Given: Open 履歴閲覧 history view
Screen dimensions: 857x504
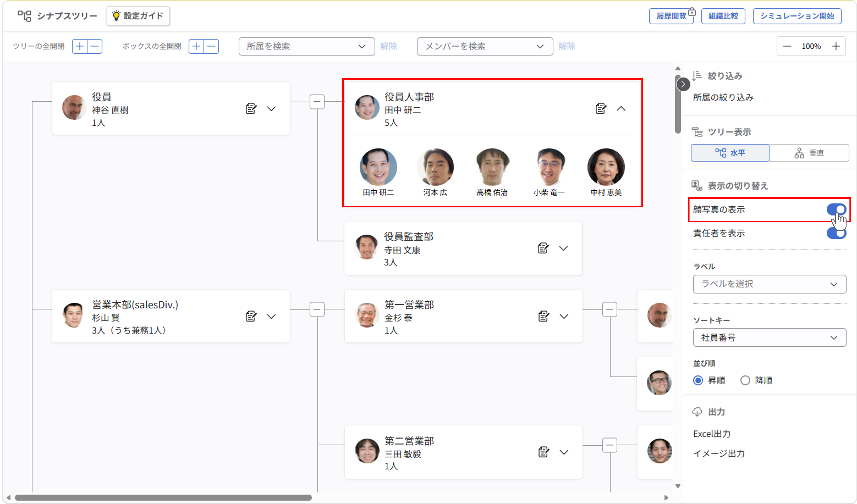Looking at the screenshot, I should (x=671, y=16).
